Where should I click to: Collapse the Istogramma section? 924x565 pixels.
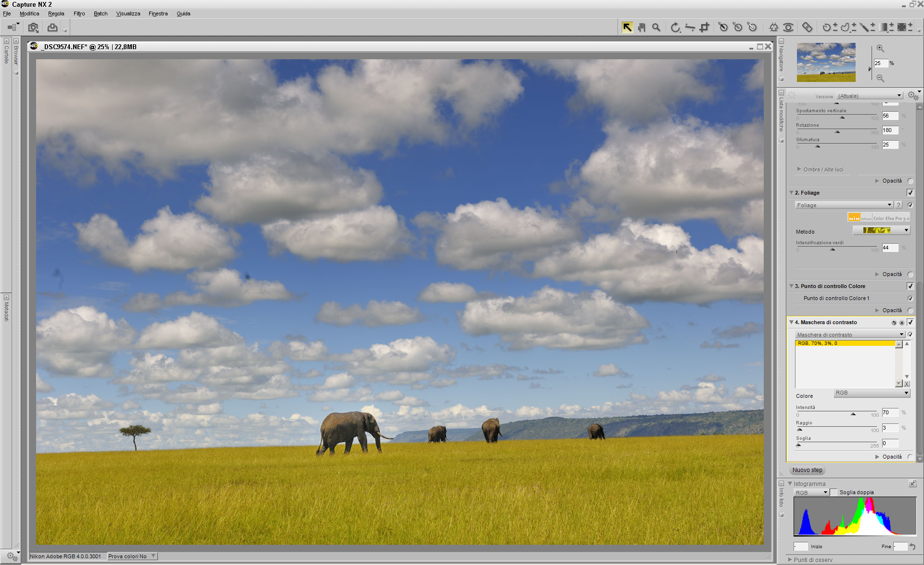tap(790, 484)
